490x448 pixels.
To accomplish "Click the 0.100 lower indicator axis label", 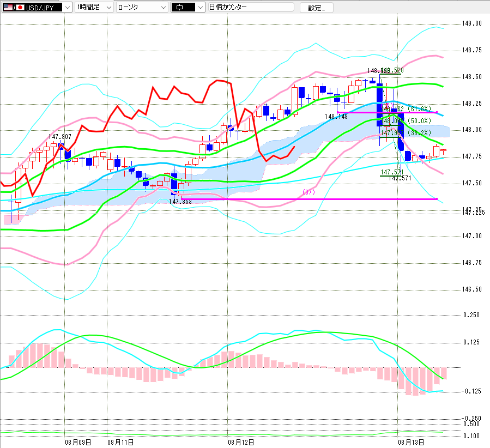I will click(471, 436).
